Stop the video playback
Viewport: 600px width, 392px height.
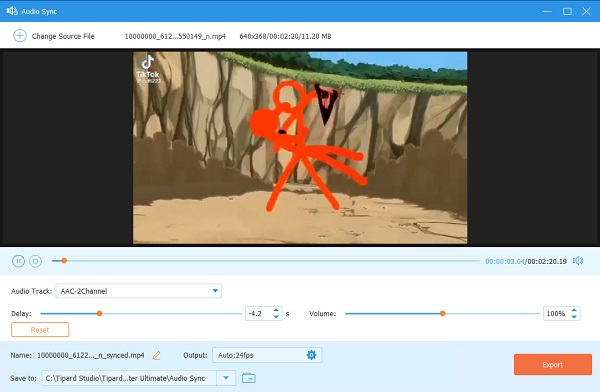[36, 261]
